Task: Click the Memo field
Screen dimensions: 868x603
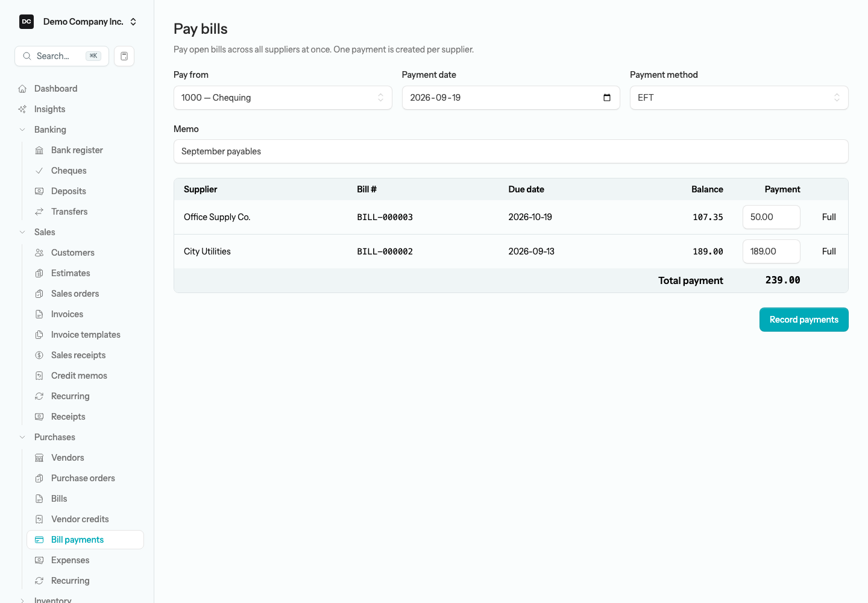Action: 511,151
